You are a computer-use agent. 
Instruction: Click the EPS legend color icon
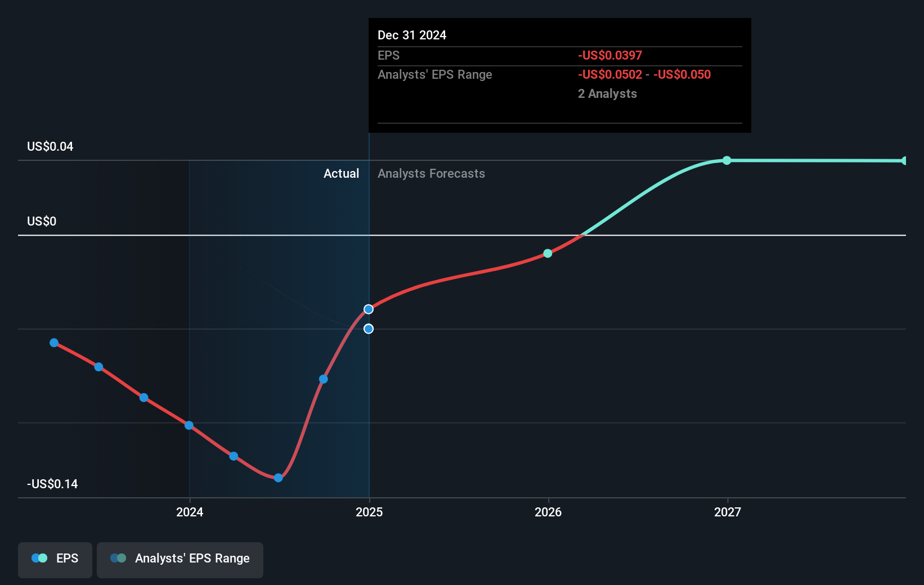(x=38, y=557)
